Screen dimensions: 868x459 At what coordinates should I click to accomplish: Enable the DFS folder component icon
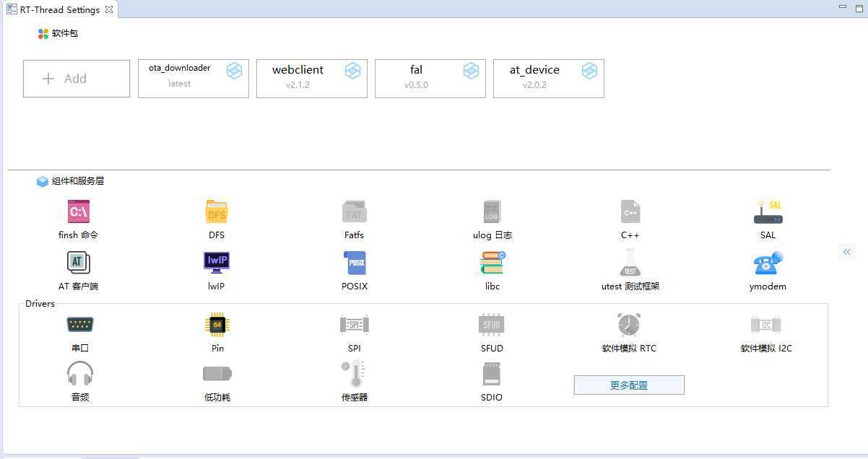click(217, 212)
